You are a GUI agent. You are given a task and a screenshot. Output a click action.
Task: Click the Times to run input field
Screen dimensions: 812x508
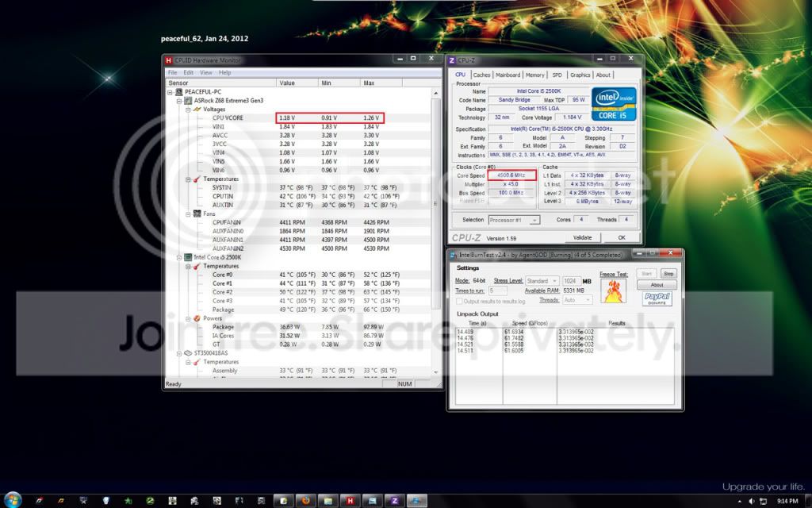[x=497, y=291]
